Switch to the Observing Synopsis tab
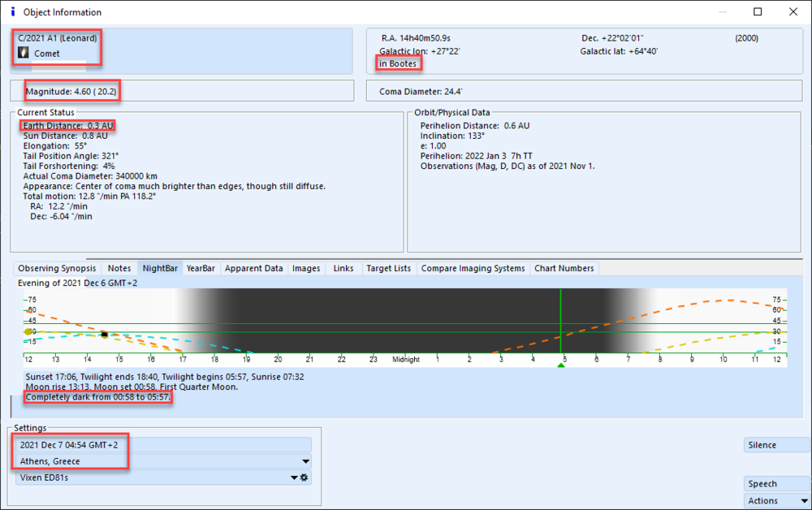The width and height of the screenshot is (812, 510). pos(57,268)
